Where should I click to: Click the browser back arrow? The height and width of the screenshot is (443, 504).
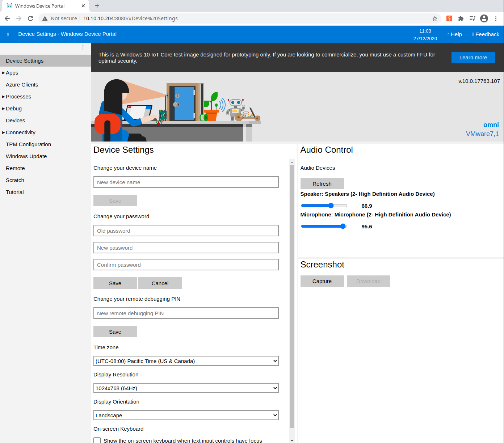[x=7, y=18]
